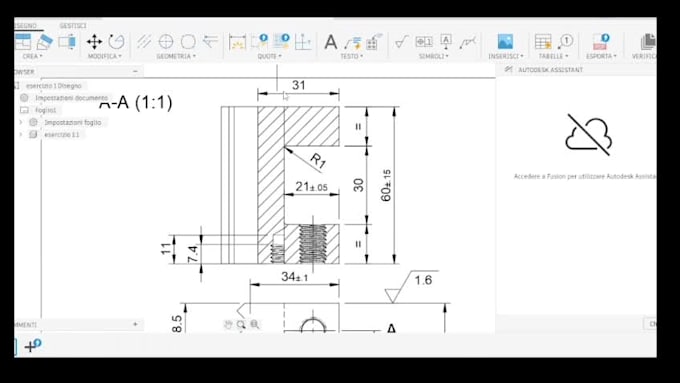Click the R1 radius dimension

tap(318, 161)
